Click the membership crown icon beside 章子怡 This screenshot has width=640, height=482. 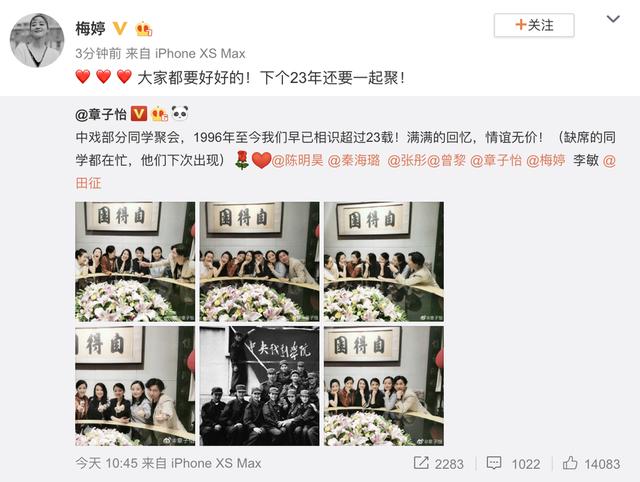160,114
